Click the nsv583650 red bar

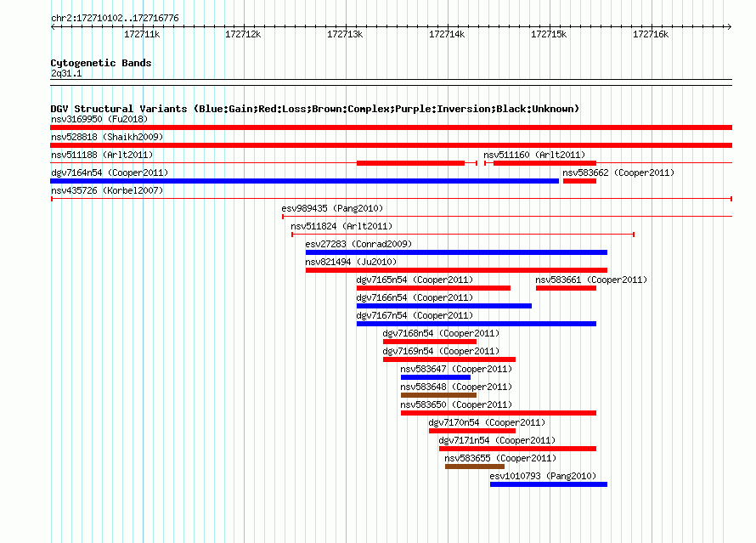[x=499, y=413]
